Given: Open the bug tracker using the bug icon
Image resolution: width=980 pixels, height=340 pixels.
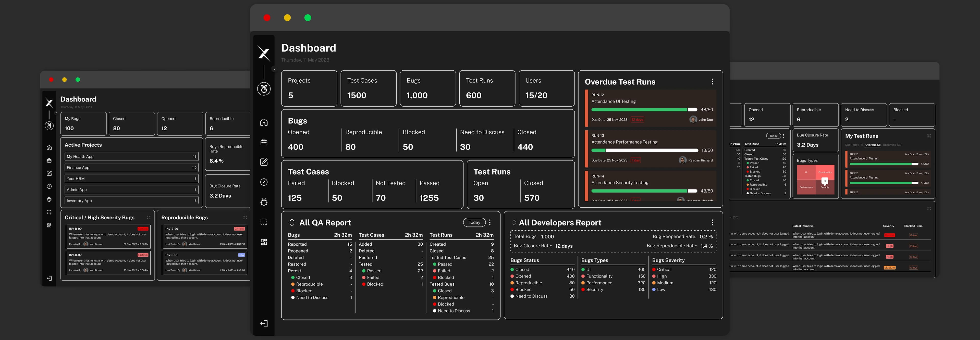Looking at the screenshot, I should click(x=264, y=202).
